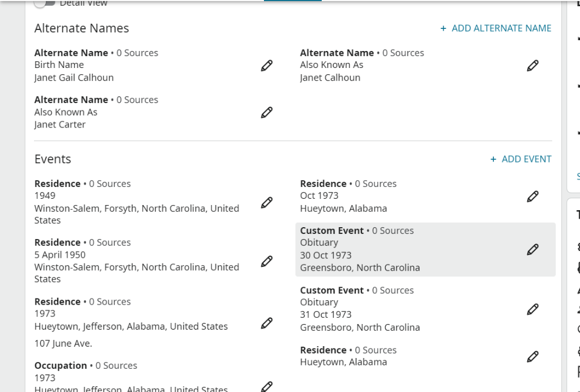Click Add Alternate Name link

(496, 28)
